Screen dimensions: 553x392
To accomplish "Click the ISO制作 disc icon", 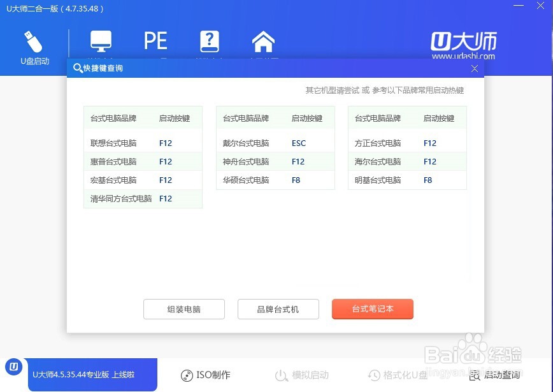I will (187, 376).
